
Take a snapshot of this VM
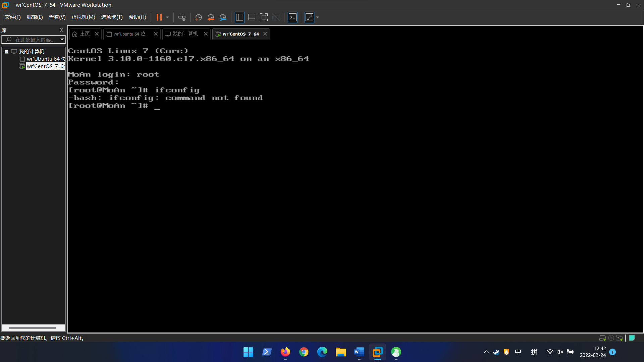[199, 17]
